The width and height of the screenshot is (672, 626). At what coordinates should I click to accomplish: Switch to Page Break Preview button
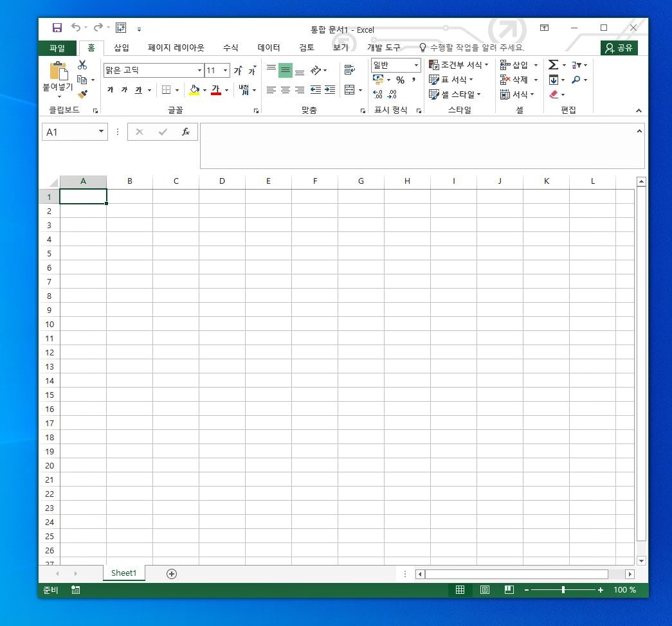point(509,590)
